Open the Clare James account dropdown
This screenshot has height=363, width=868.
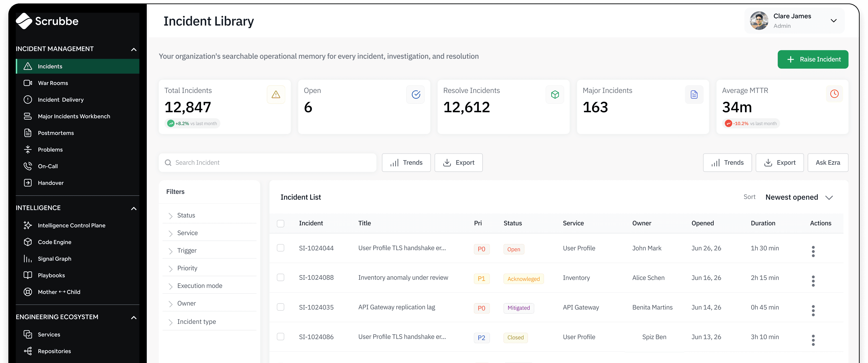coord(833,21)
